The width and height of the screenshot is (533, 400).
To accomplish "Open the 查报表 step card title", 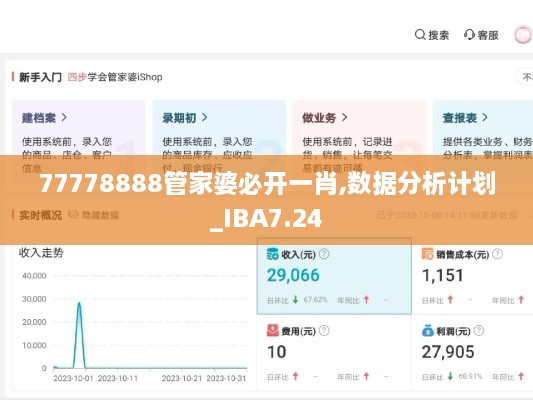I will tap(460, 118).
